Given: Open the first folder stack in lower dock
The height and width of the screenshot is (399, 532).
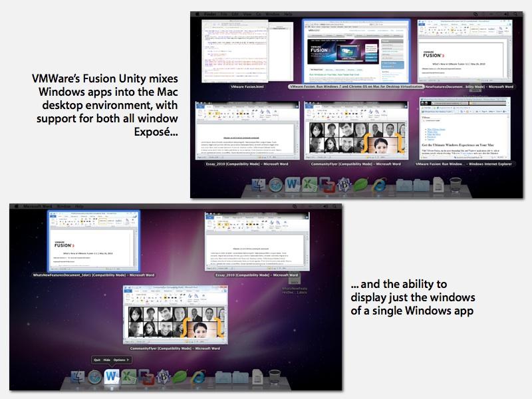Looking at the screenshot, I should click(223, 377).
